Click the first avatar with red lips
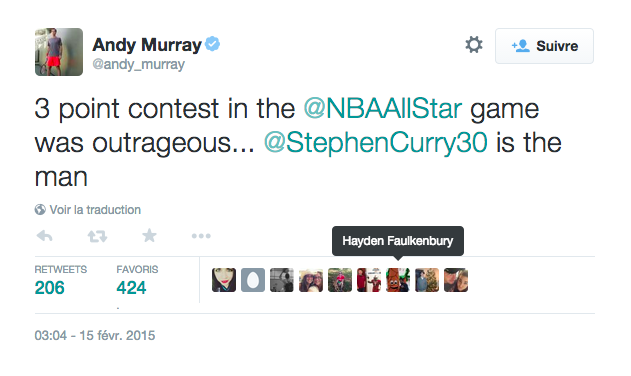This screenshot has height=376, width=631. 224,280
